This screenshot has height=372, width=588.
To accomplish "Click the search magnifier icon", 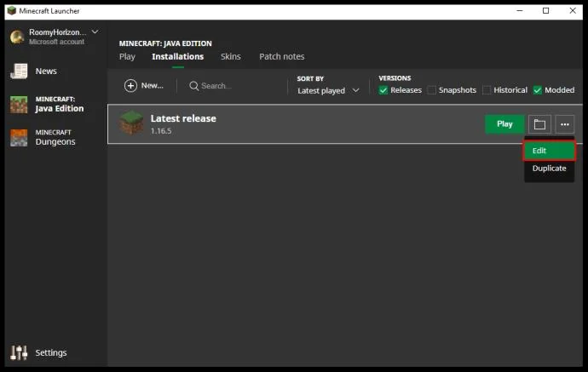I will [x=194, y=86].
